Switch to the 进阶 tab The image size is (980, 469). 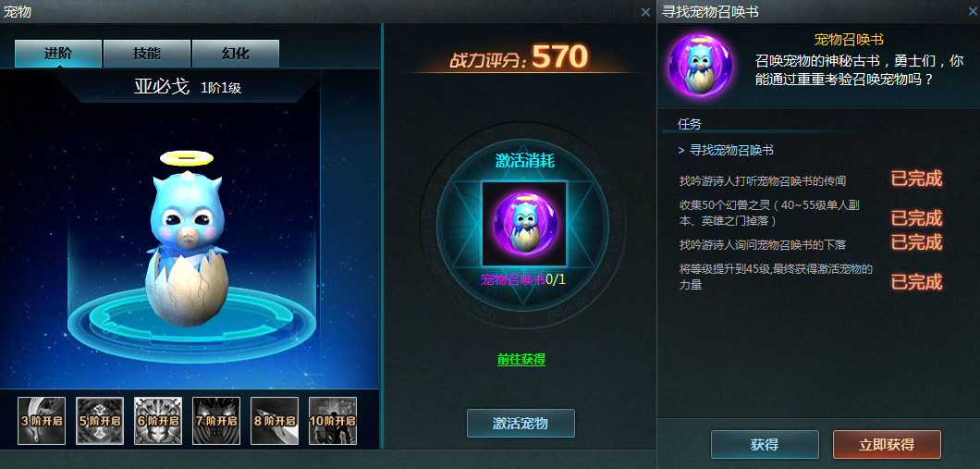pos(58,54)
